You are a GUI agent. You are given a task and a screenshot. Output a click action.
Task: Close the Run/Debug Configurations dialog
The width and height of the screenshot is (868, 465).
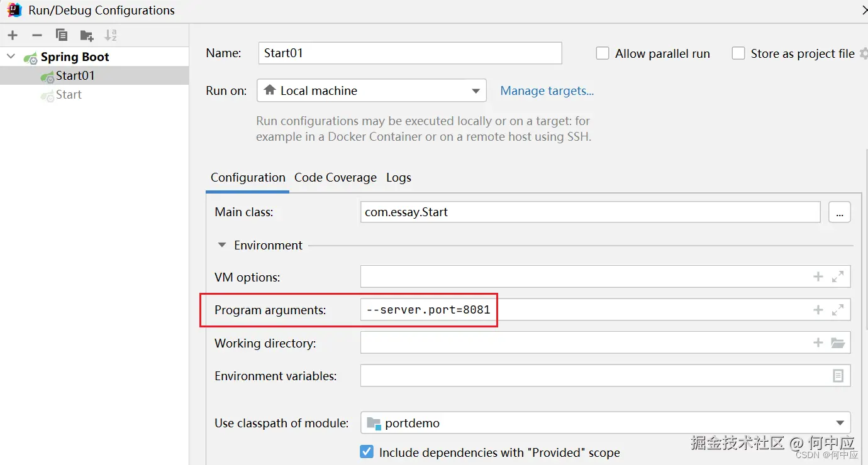(x=864, y=10)
